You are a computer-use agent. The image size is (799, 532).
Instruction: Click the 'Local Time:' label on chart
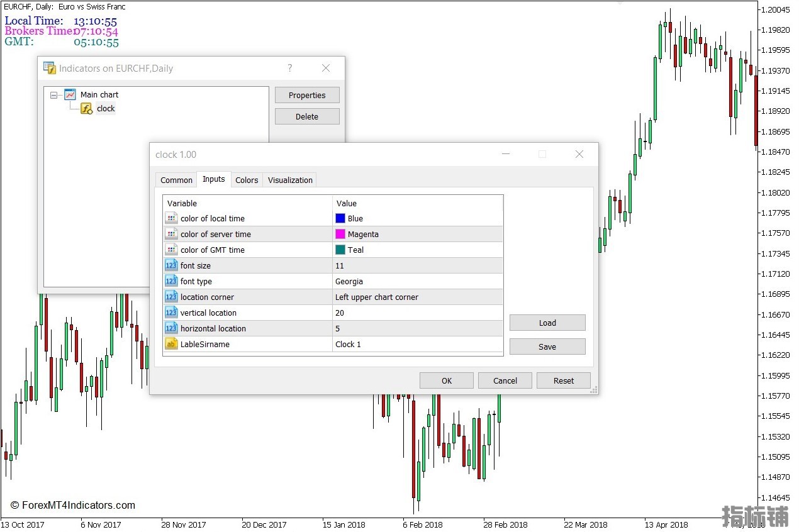34,21
